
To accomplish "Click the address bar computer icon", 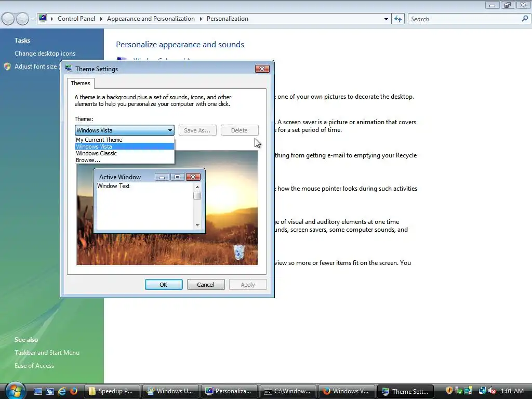I will [43, 18].
